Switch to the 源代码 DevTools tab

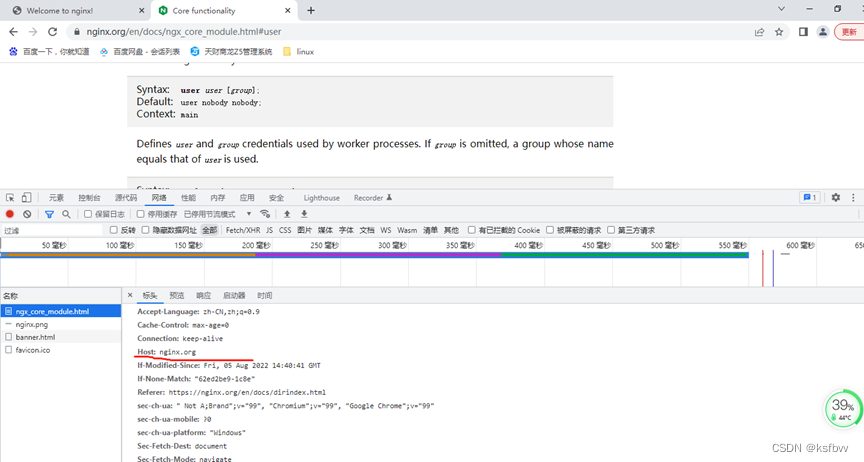click(126, 197)
